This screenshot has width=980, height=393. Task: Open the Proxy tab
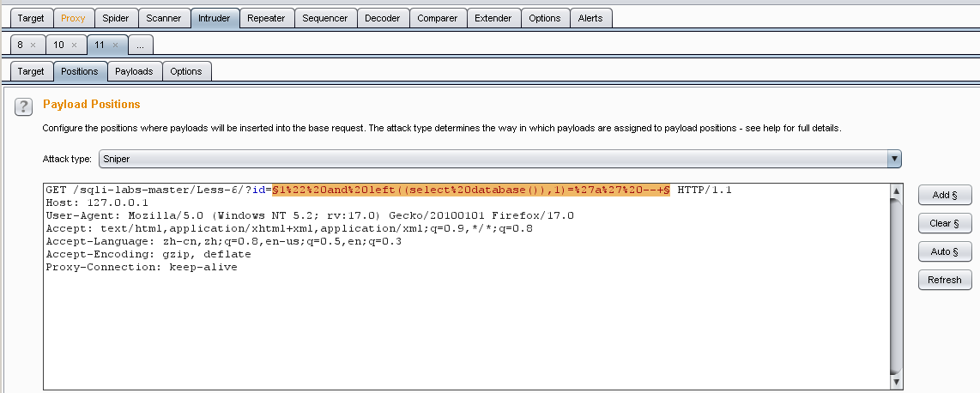[73, 18]
